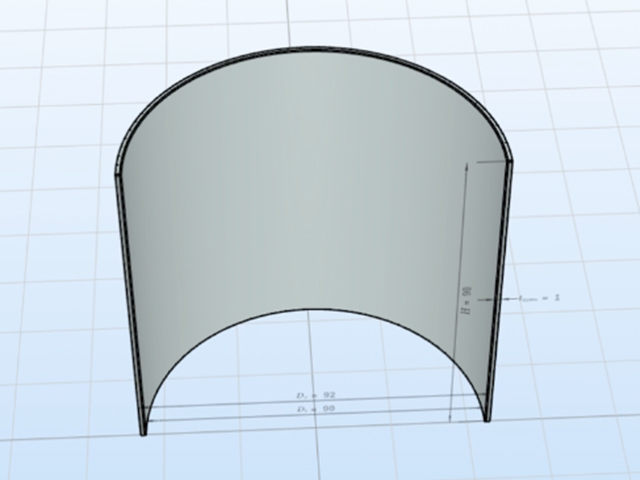Screen dimensions: 640x480
Task: Select the thickness label equal to 1
Action: pyautogui.click(x=539, y=298)
